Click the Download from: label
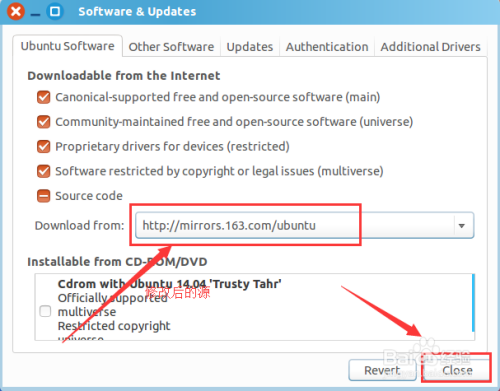 [x=80, y=226]
